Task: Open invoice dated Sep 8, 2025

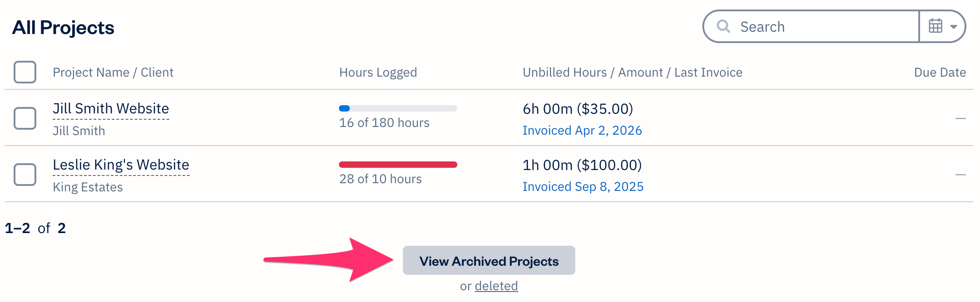Action: [x=583, y=186]
